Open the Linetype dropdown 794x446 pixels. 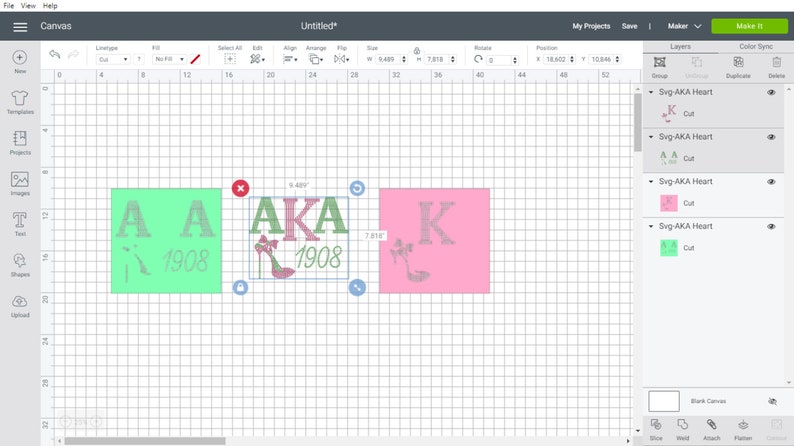click(x=113, y=59)
